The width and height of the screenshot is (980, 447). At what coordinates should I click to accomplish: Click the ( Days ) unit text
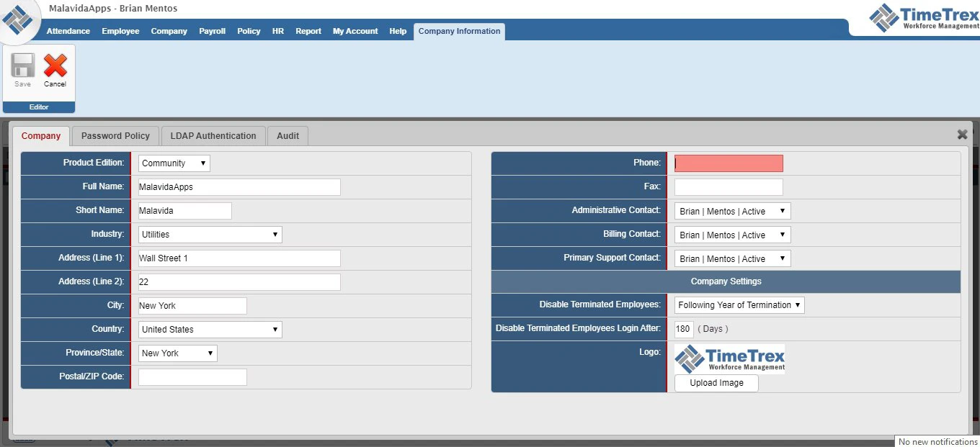(x=713, y=329)
